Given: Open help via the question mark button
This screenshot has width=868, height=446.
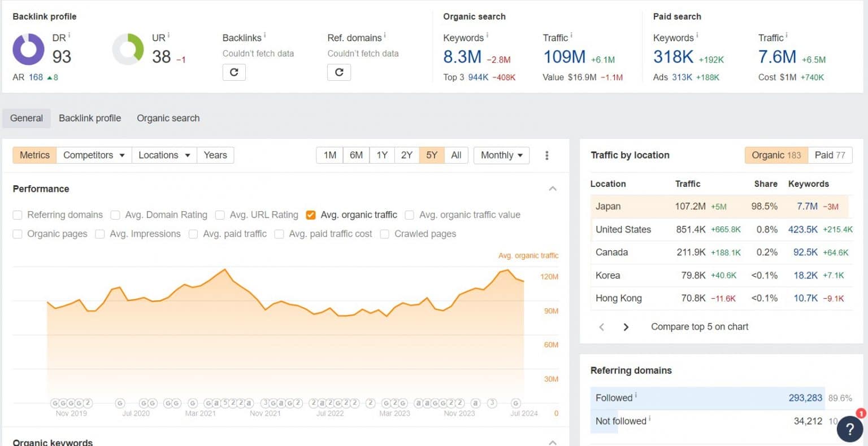Looking at the screenshot, I should 849,429.
